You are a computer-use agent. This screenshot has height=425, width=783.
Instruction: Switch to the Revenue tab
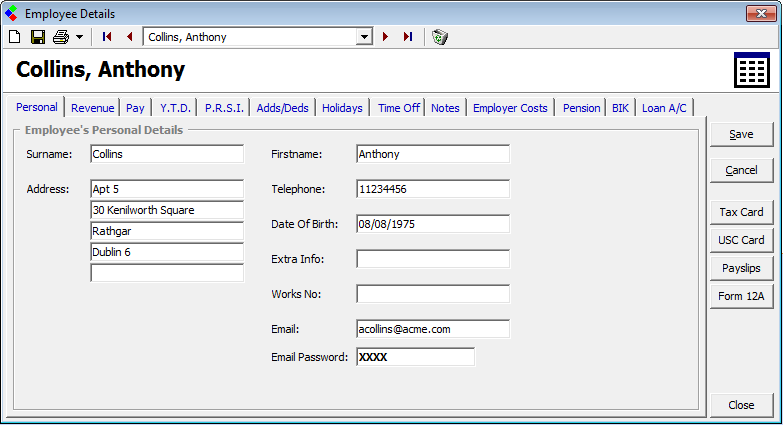[x=92, y=108]
